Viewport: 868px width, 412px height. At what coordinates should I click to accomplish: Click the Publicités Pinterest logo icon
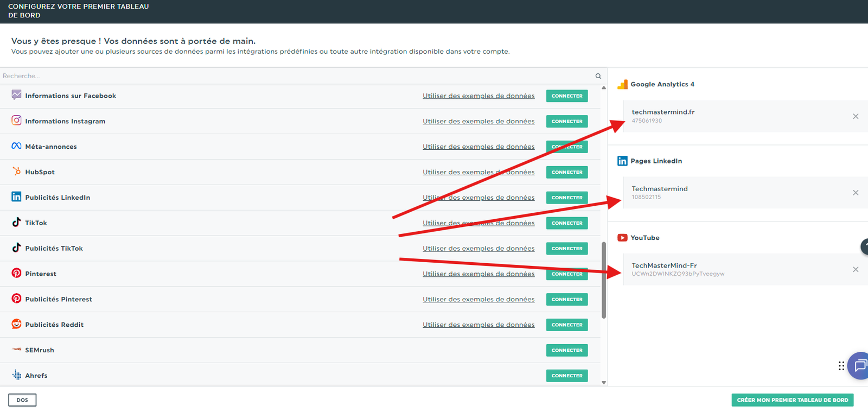coord(16,299)
